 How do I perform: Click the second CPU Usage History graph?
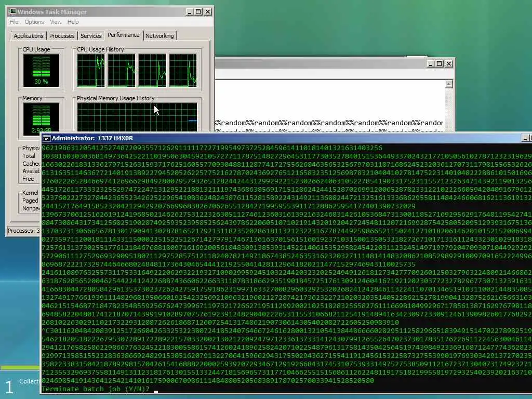[122, 70]
